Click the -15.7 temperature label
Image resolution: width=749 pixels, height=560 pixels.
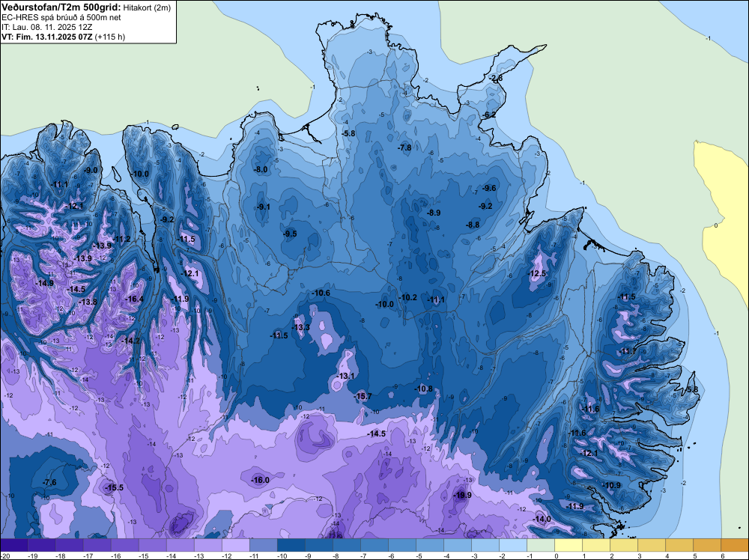362,396
